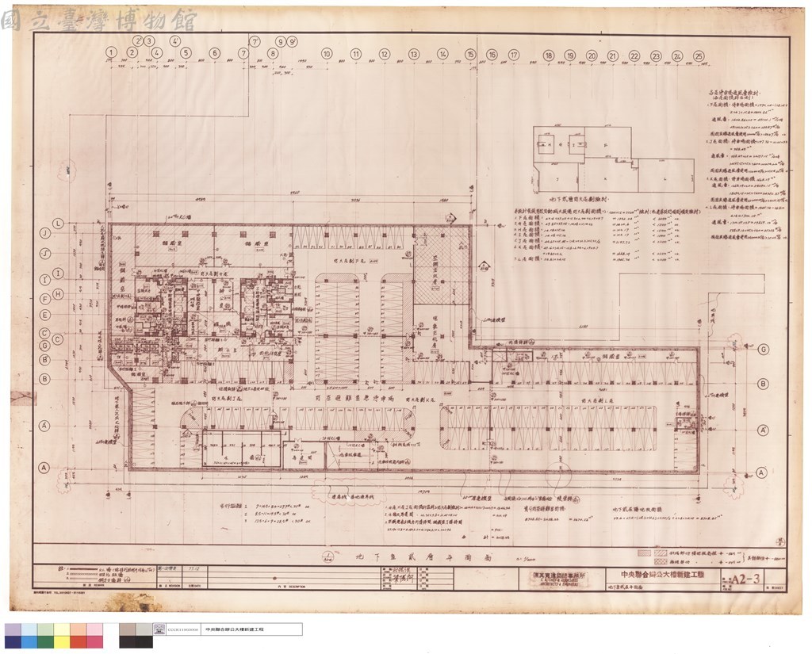Screen dimensions: 812x654
Task: Select right-side row grid bubble G
Action: 764,350
